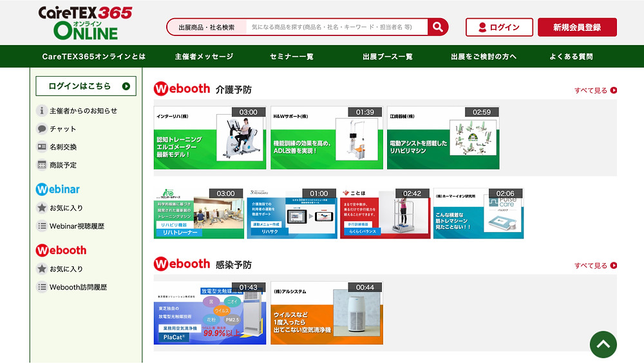Open Webinar お気に入り link
Image resolution: width=644 pixels, height=363 pixels.
coord(66,208)
